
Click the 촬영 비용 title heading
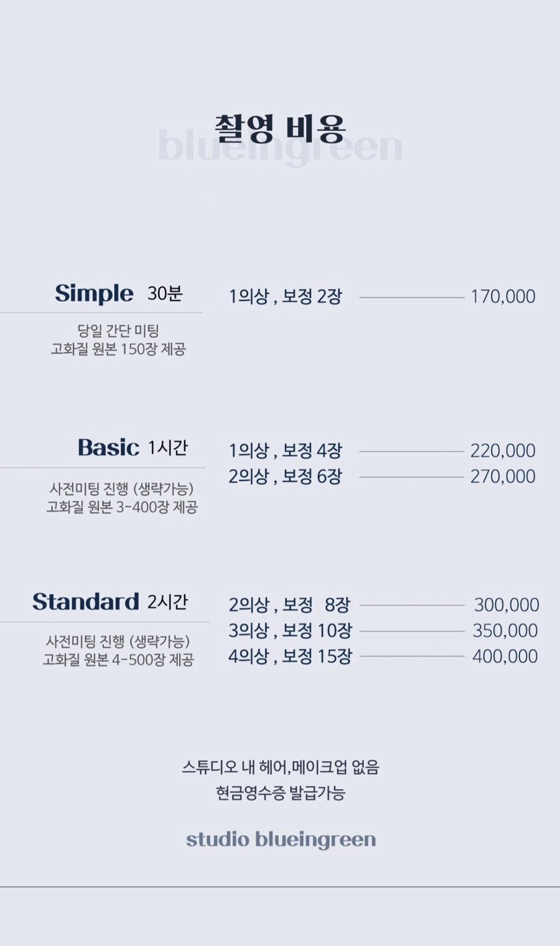[x=280, y=128]
